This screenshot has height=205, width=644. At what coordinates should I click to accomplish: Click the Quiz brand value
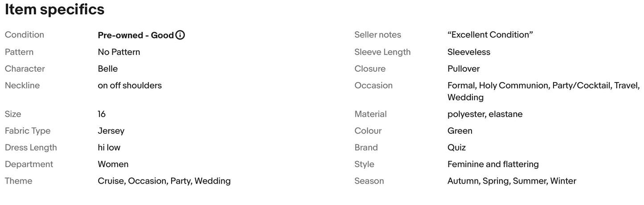(x=456, y=148)
